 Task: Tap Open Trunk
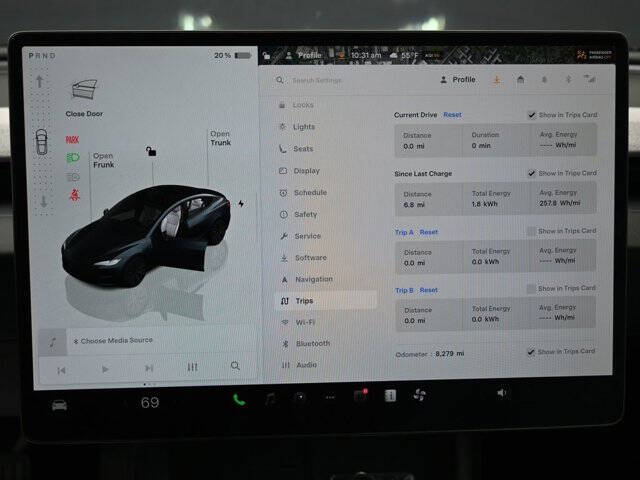220,138
